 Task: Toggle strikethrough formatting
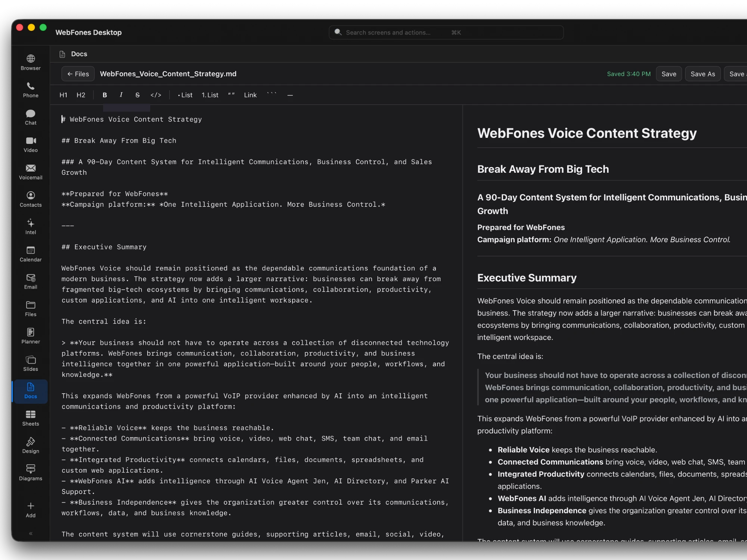[137, 95]
